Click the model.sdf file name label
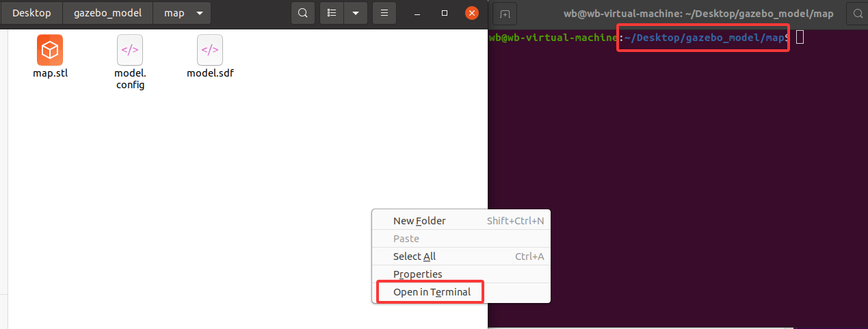This screenshot has height=329, width=868. (x=210, y=73)
